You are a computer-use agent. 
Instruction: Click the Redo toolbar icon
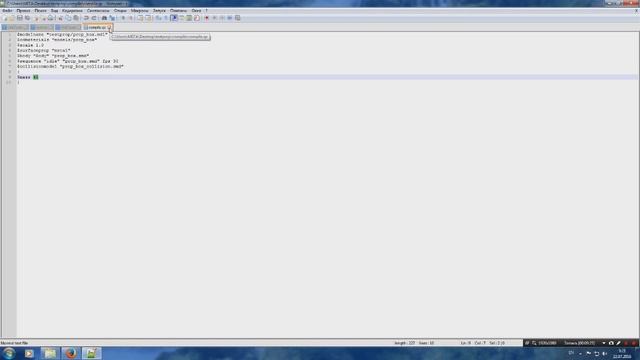pyautogui.click(x=94, y=18)
